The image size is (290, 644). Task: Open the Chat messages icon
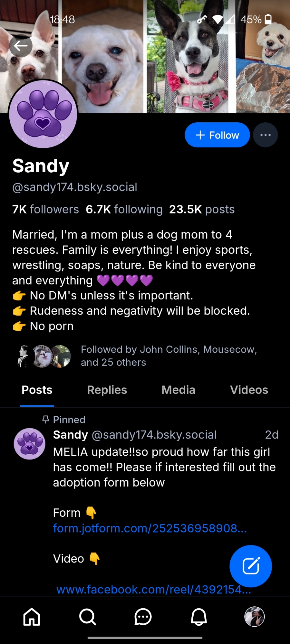[143, 617]
